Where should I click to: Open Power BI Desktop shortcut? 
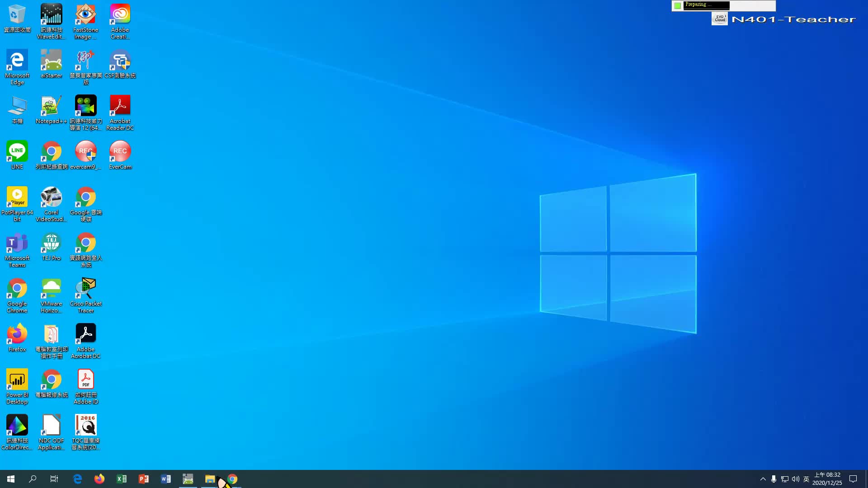pos(17,387)
